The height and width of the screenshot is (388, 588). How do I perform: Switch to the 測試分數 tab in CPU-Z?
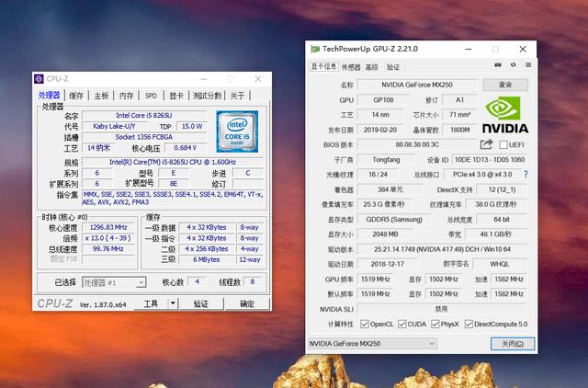pos(207,96)
